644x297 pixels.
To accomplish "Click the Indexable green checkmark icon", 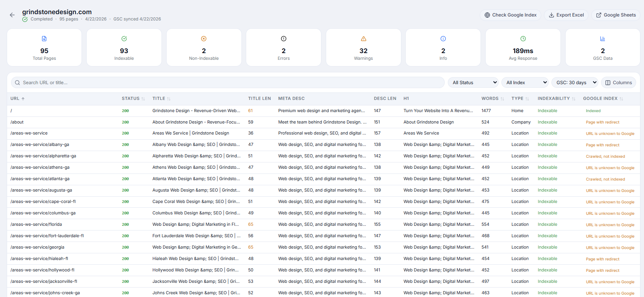I will tap(124, 39).
